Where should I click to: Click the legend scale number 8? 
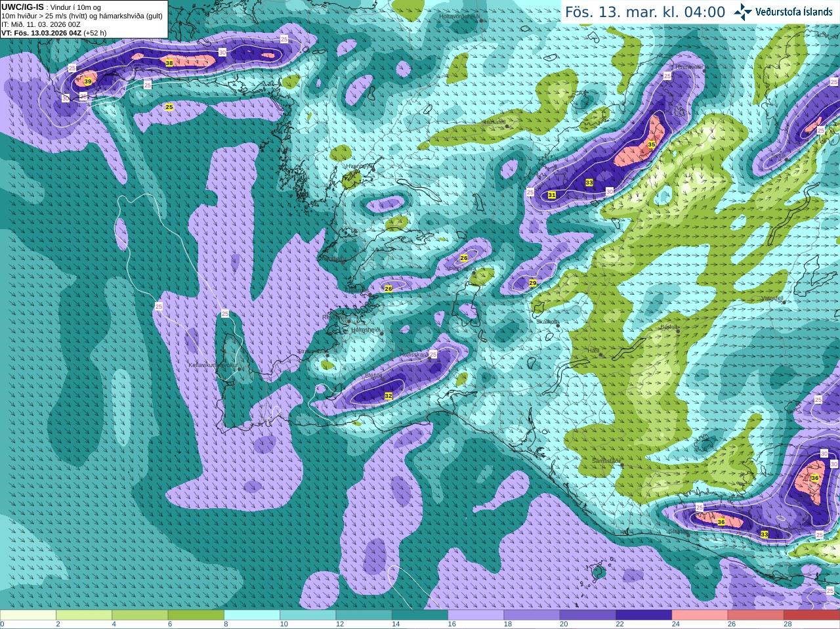click(226, 624)
